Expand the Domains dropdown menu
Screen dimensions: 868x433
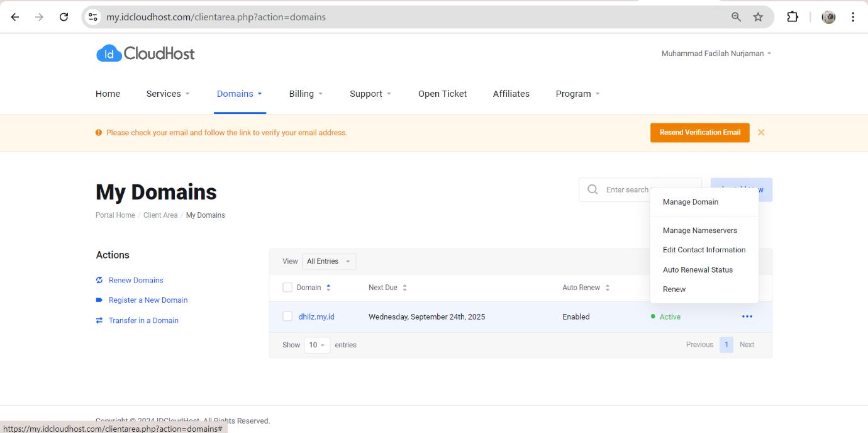point(240,94)
